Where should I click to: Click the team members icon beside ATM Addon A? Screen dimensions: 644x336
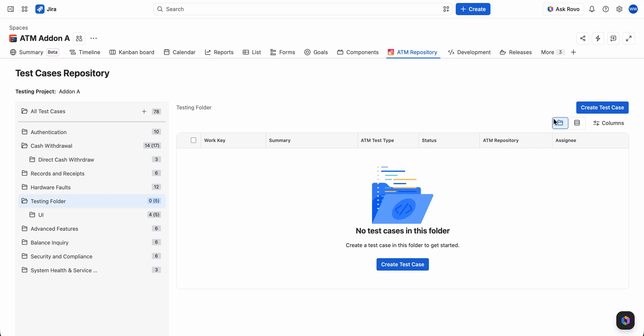pyautogui.click(x=79, y=38)
